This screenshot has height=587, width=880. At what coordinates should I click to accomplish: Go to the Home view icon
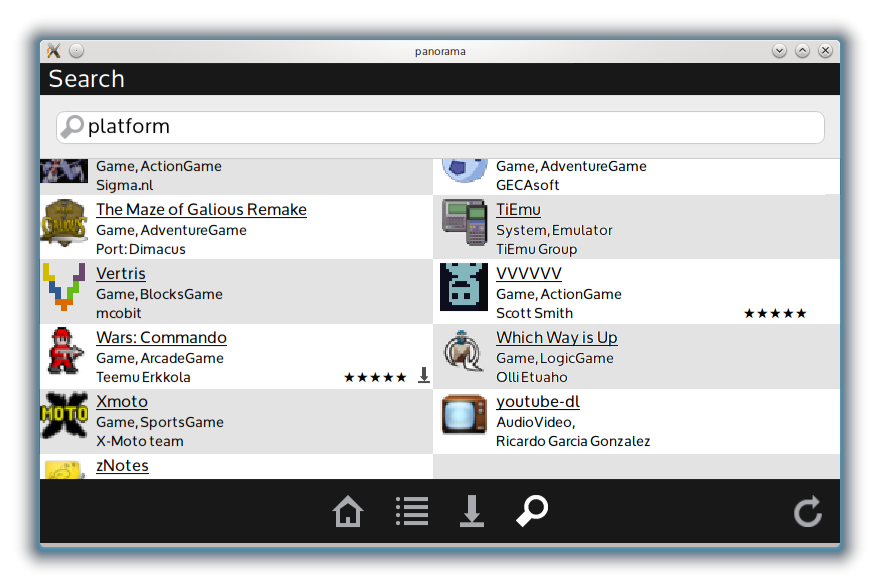(x=347, y=512)
